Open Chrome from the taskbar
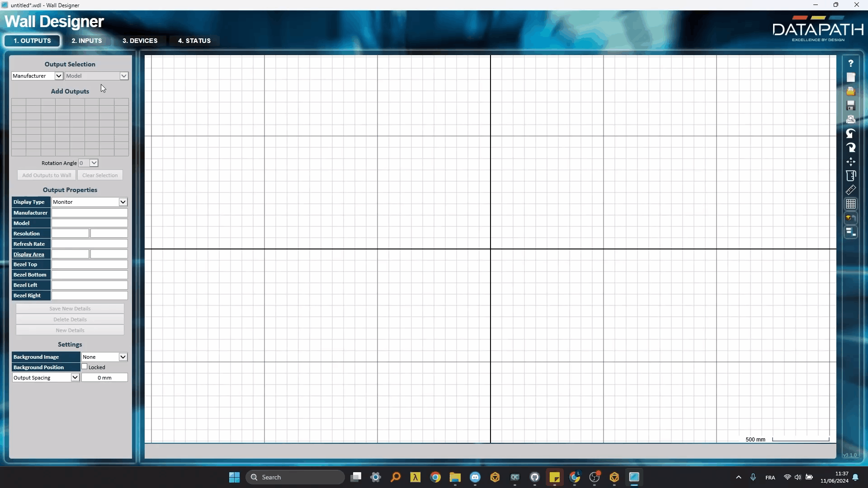The height and width of the screenshot is (488, 868). click(x=435, y=477)
